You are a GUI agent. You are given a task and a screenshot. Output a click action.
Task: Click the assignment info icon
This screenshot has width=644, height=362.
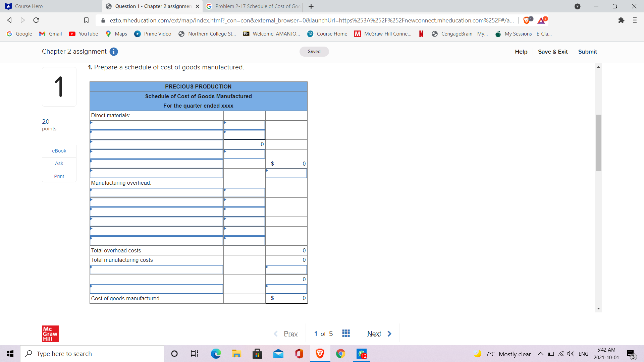pyautogui.click(x=114, y=52)
